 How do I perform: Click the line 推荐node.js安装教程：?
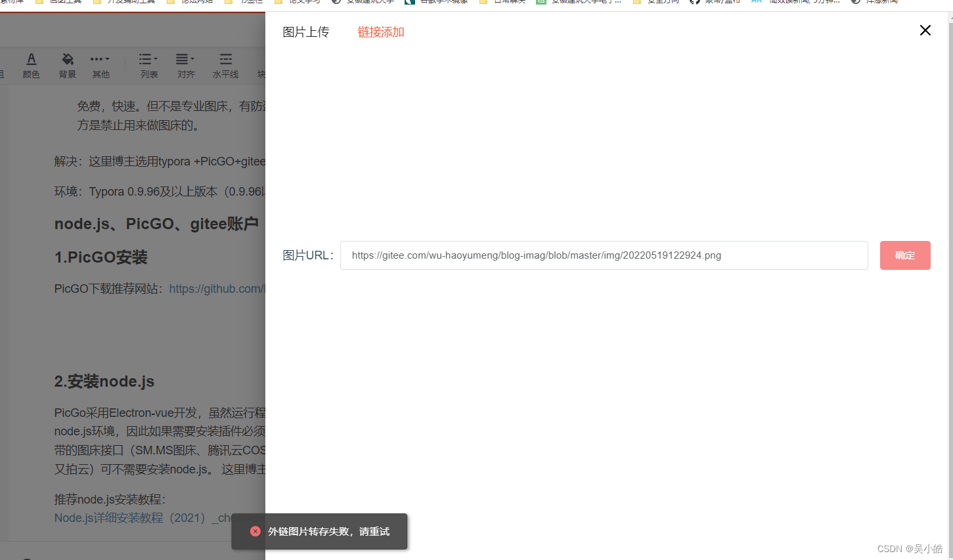tap(110, 500)
